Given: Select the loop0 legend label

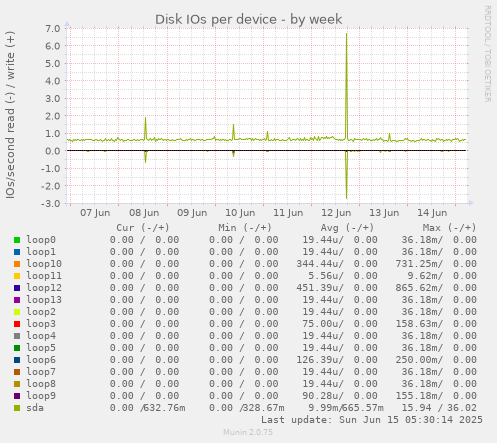Looking at the screenshot, I should tap(41, 240).
